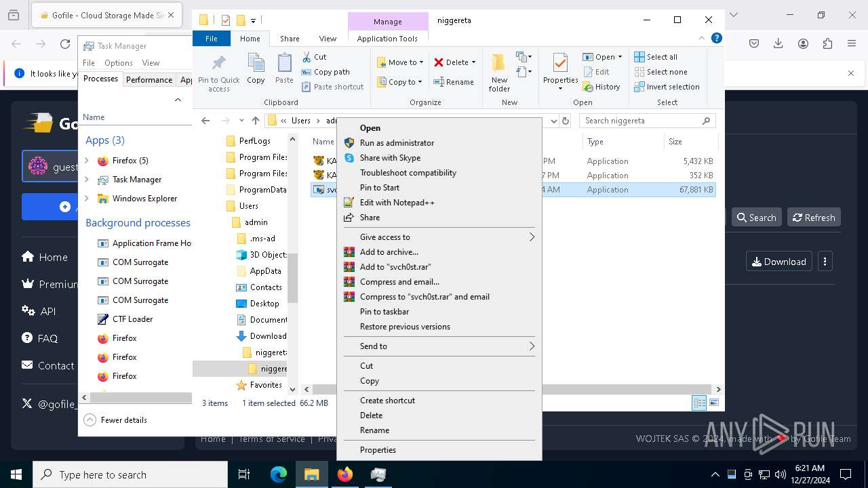Click the volume icon in the system tray
Viewport: 868px width, 488px height.
coord(781,474)
